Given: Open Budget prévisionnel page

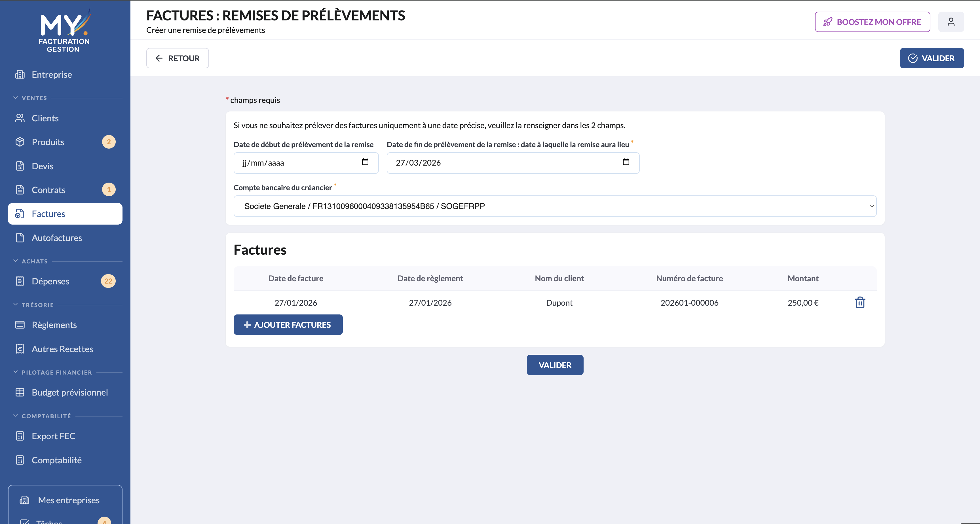Looking at the screenshot, I should point(65,392).
